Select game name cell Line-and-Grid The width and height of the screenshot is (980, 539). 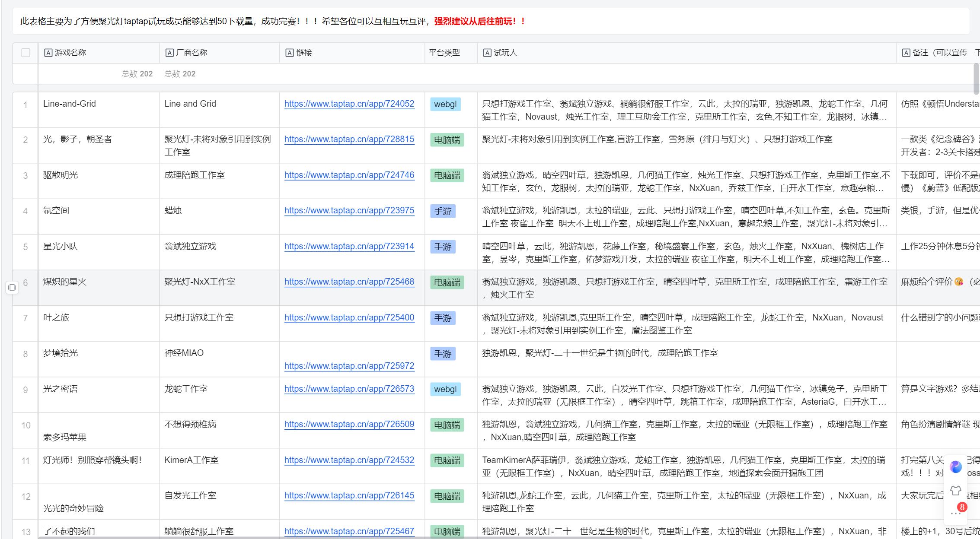pyautogui.click(x=99, y=110)
